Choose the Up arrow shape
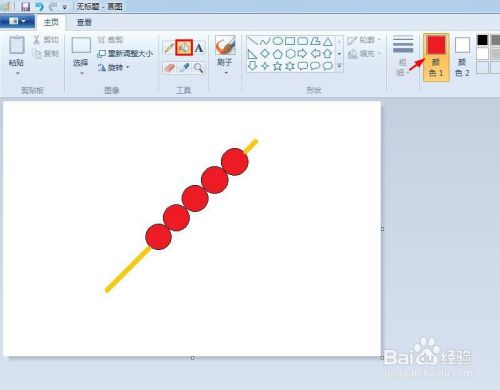 coord(328,54)
